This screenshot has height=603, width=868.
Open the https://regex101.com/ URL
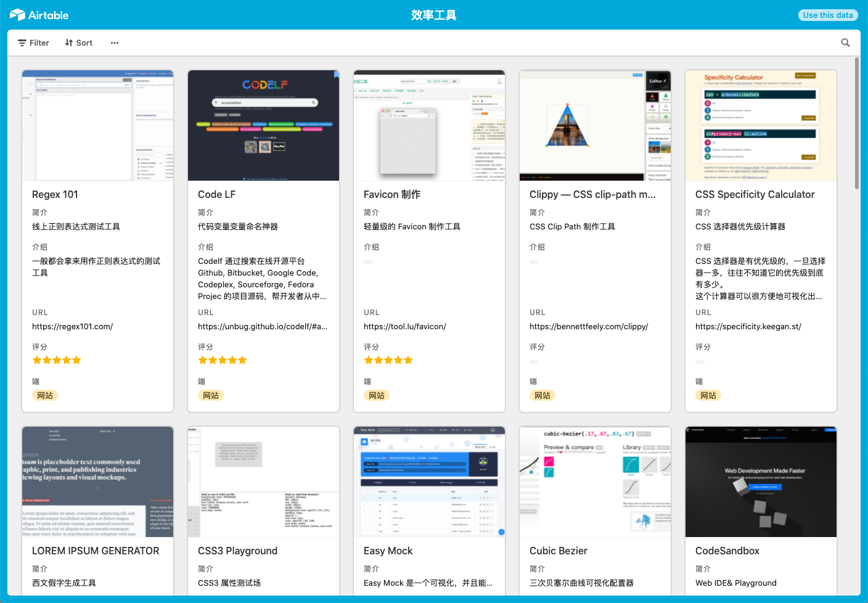tap(73, 326)
